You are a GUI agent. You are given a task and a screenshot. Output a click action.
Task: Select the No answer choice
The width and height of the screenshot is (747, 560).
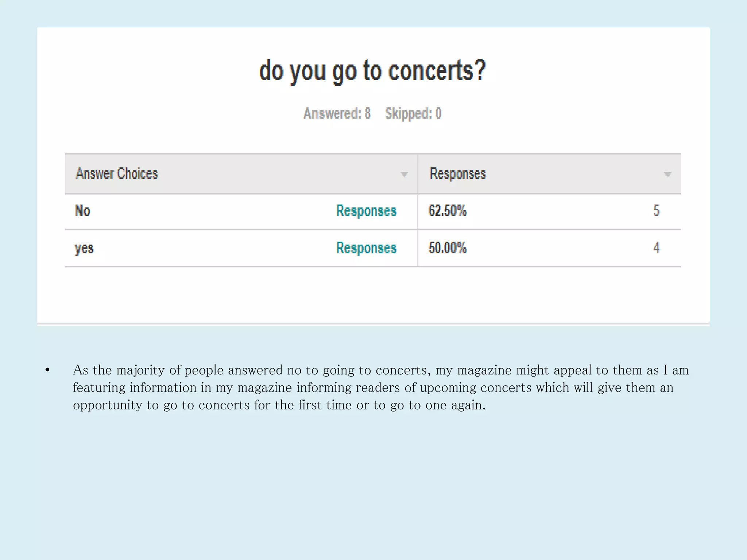pyautogui.click(x=82, y=211)
